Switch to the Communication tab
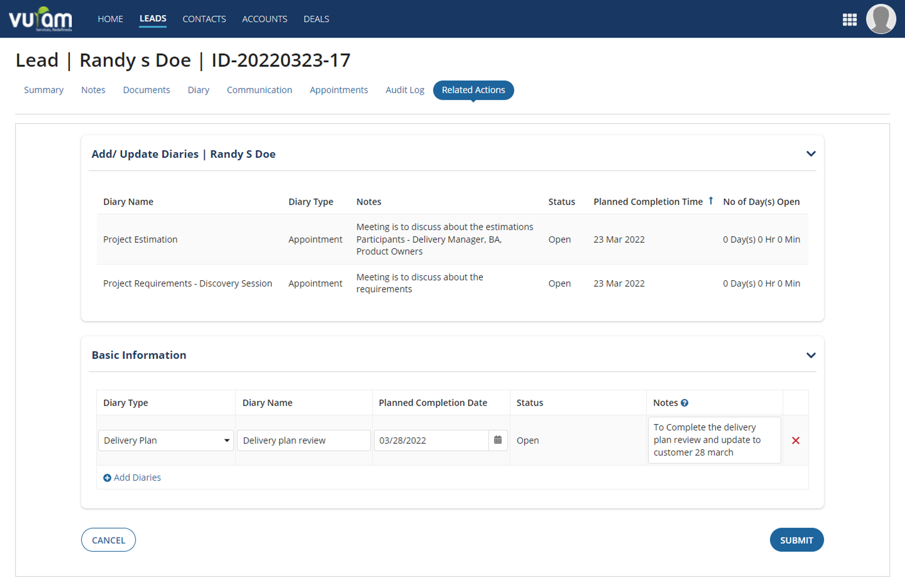905x588 pixels. 259,90
